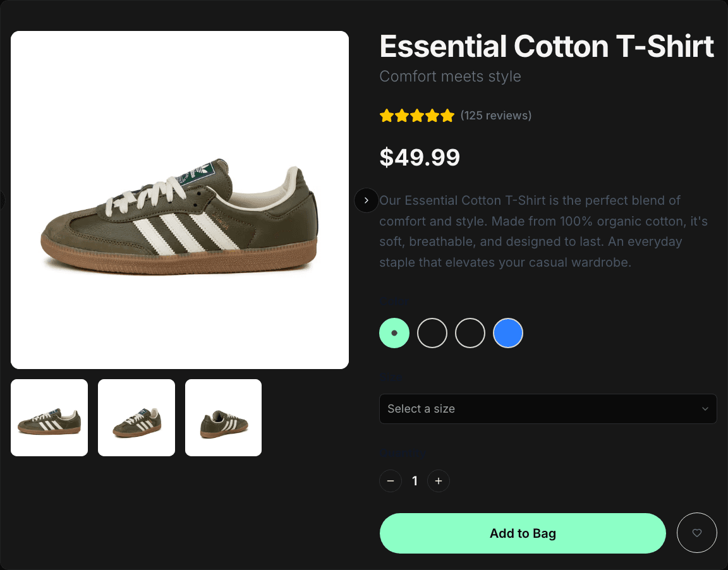The width and height of the screenshot is (728, 570).
Task: Select the blue color option
Action: point(508,333)
